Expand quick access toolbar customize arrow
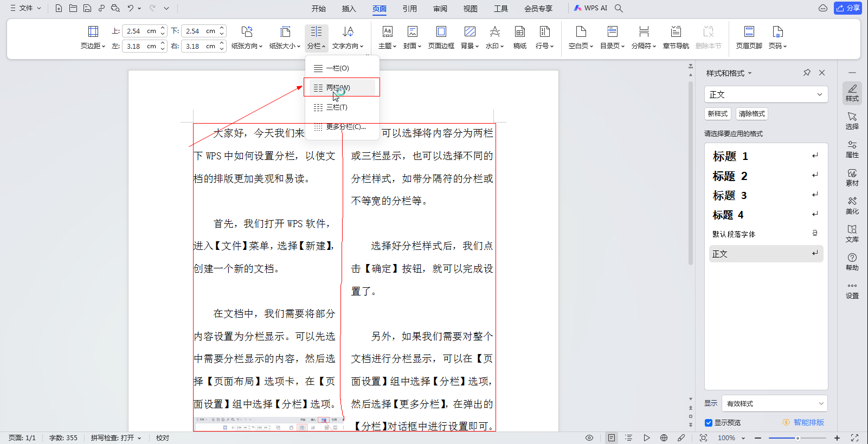Screen dimensions: 868x444 click(166, 8)
